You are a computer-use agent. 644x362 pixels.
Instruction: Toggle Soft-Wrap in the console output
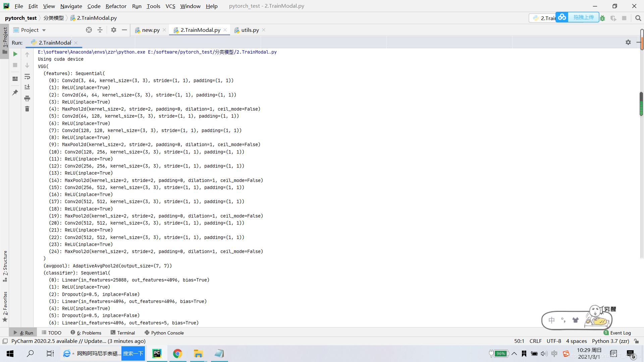coord(27,77)
